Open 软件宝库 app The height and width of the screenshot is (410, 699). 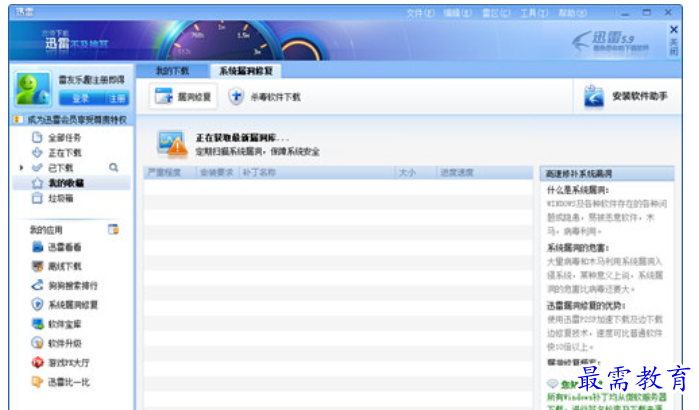(x=56, y=324)
